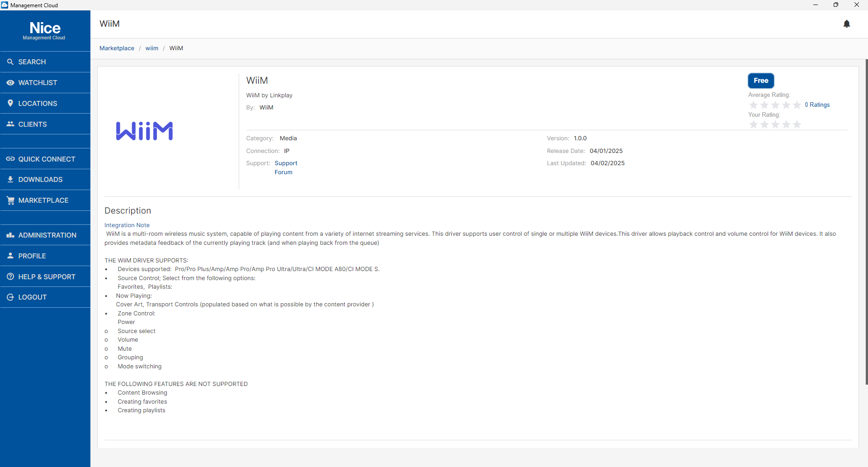Image resolution: width=868 pixels, height=467 pixels.
Task: Click the Downloads arrow icon
Action: 10,179
